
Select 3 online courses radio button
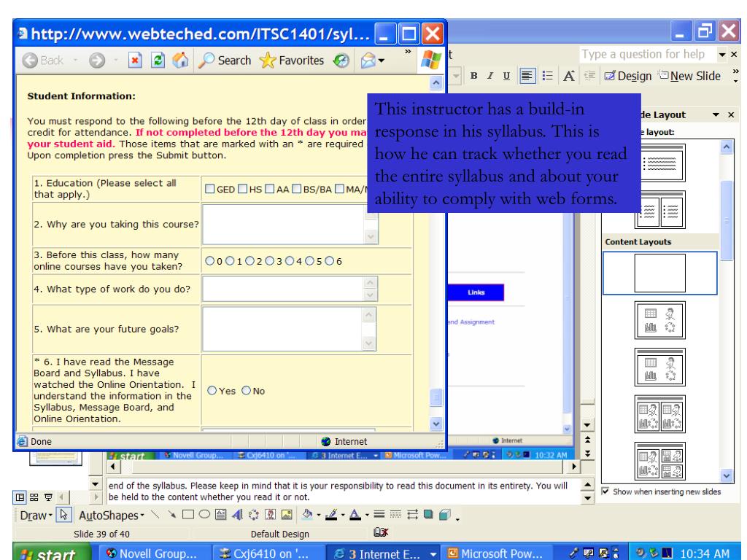(270, 261)
